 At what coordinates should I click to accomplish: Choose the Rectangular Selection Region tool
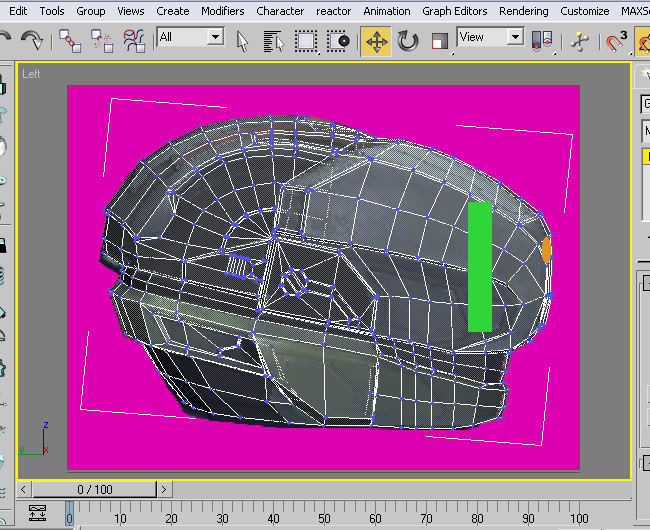click(306, 41)
